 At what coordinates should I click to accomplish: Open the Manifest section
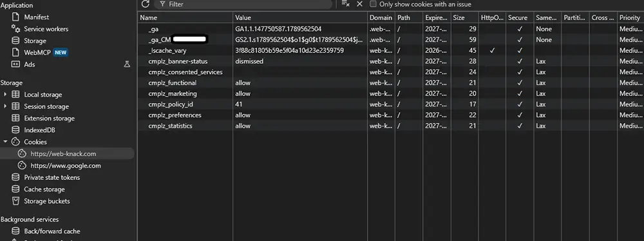(x=37, y=17)
